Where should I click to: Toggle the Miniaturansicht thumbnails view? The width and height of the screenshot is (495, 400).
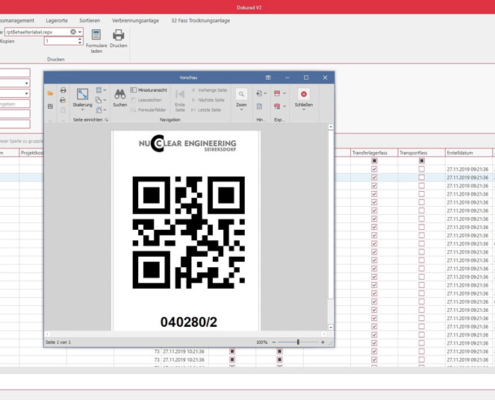pos(149,90)
